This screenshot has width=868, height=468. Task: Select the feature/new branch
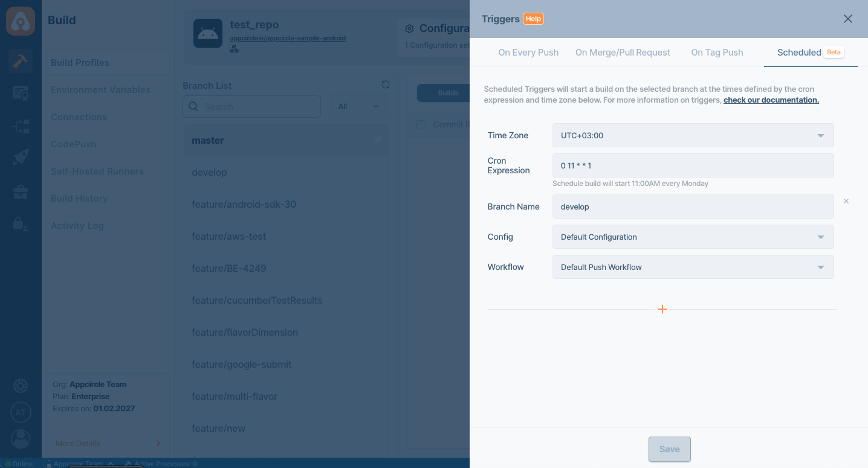click(286, 428)
